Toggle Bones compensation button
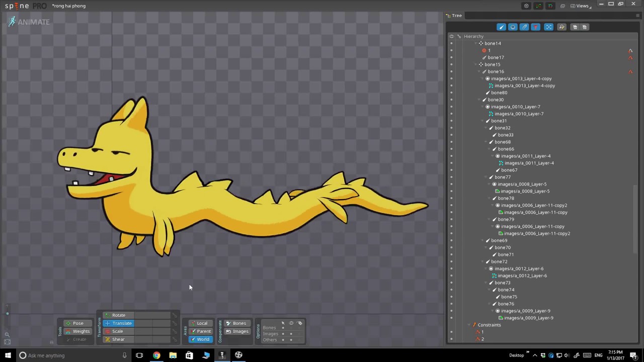Image resolution: width=644 pixels, height=362 pixels. coord(236,323)
